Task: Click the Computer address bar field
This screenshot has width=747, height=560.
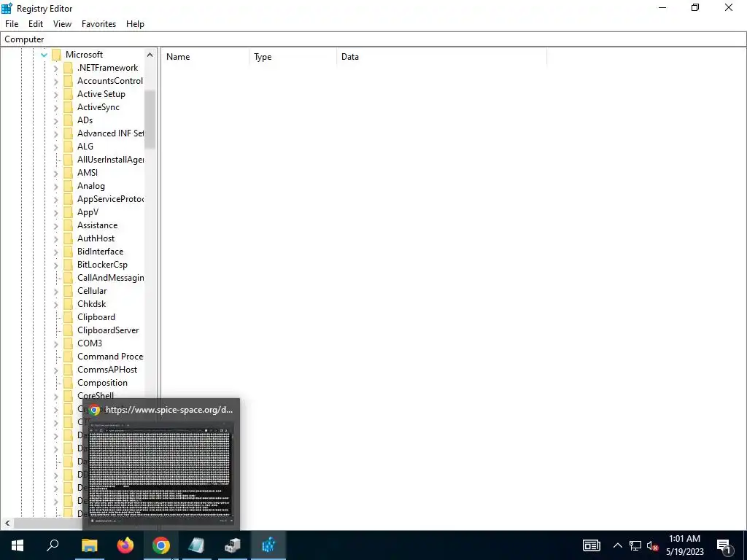Action: (x=373, y=39)
